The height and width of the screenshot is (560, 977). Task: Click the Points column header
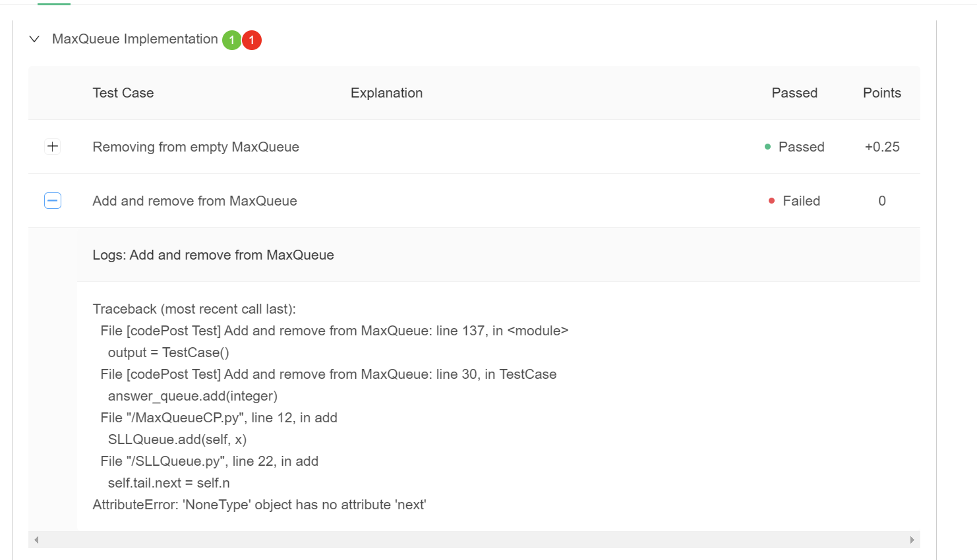click(882, 93)
